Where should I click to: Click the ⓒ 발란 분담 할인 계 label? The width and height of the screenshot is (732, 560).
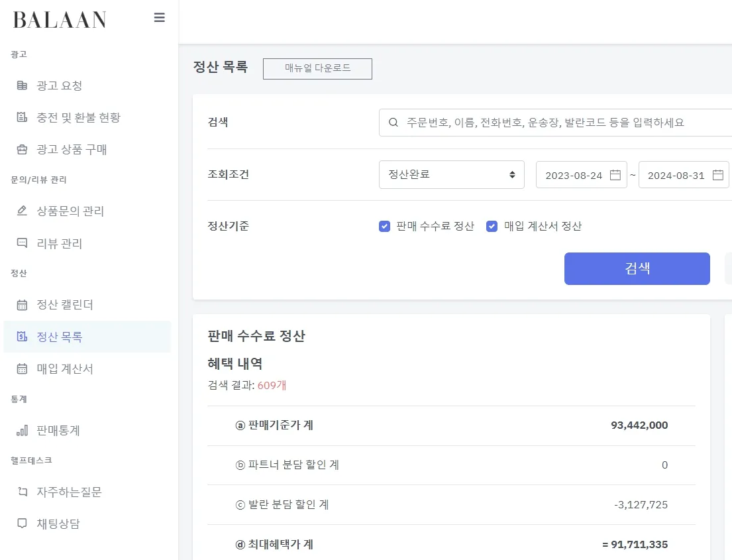[282, 504]
